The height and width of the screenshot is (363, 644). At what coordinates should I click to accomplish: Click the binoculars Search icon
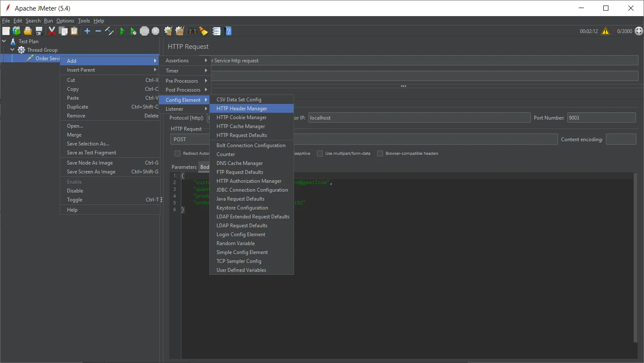193,31
